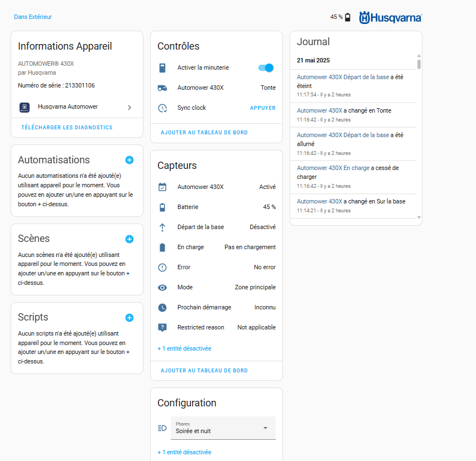The image size is (476, 461).
Task: Open the Automower 430X En charge journal link
Action: coord(333,168)
